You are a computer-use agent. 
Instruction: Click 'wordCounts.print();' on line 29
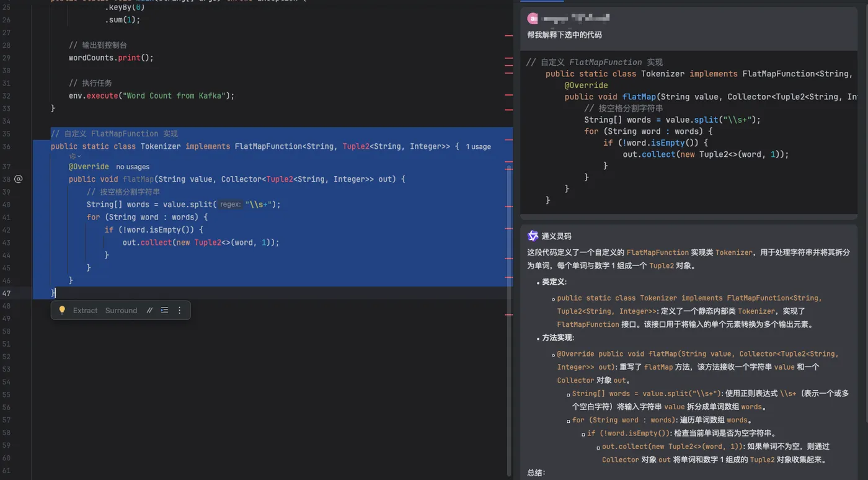click(x=111, y=58)
